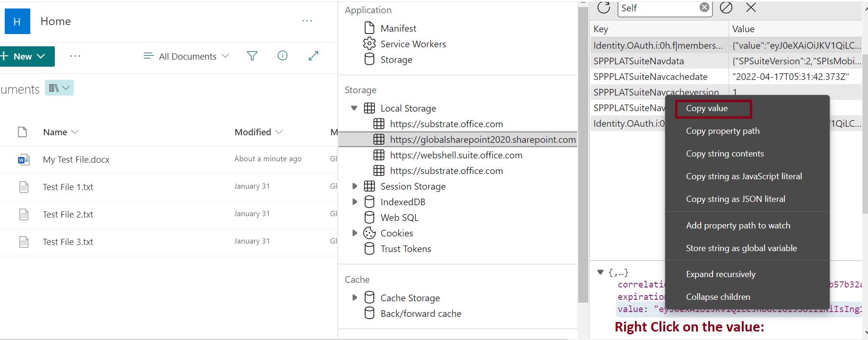Delete selected entry with the X icon
Viewport: 868px width, 340px height.
coord(751,8)
